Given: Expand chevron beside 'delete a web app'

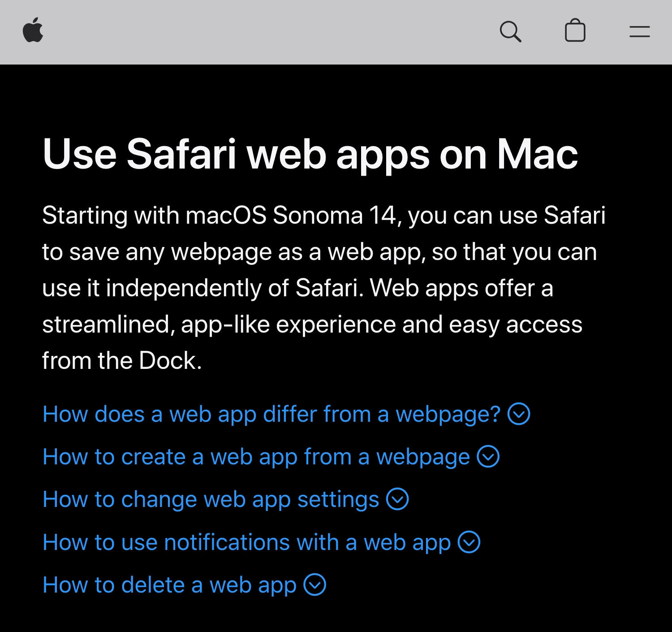Looking at the screenshot, I should click(315, 585).
